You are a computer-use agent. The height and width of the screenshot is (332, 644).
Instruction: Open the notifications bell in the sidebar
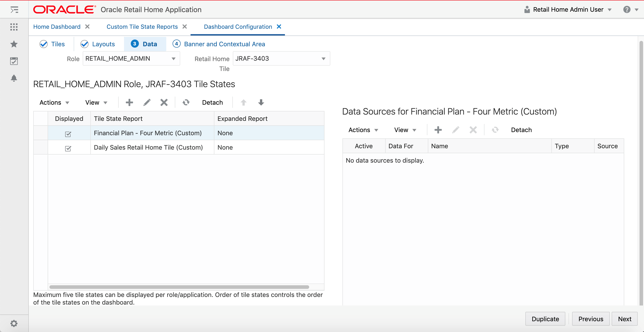point(14,78)
